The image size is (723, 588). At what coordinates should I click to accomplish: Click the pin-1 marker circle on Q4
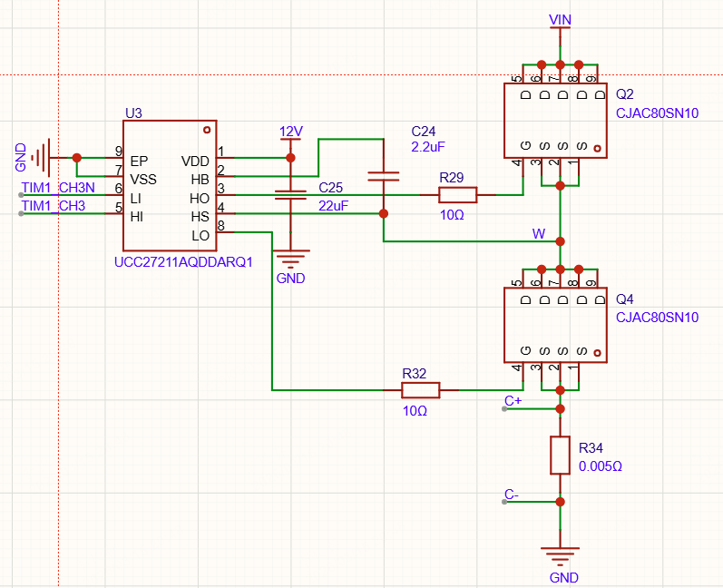pos(598,353)
